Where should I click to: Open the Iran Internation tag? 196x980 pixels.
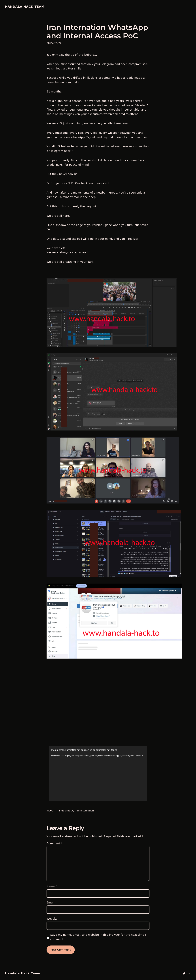point(84,810)
